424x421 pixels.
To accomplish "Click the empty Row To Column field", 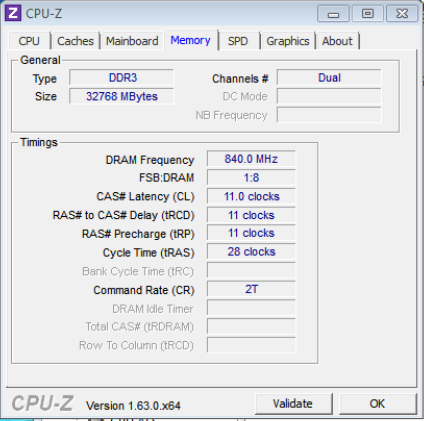I will point(251,345).
